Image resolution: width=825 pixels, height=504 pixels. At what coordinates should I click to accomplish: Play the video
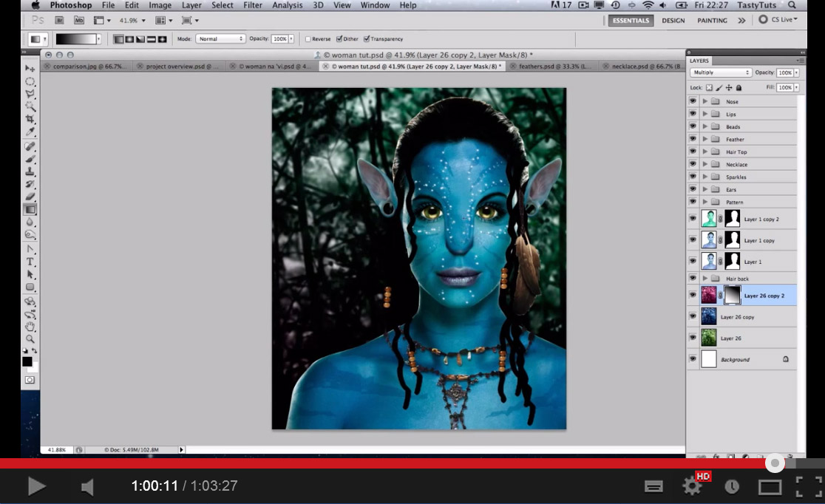pos(36,486)
